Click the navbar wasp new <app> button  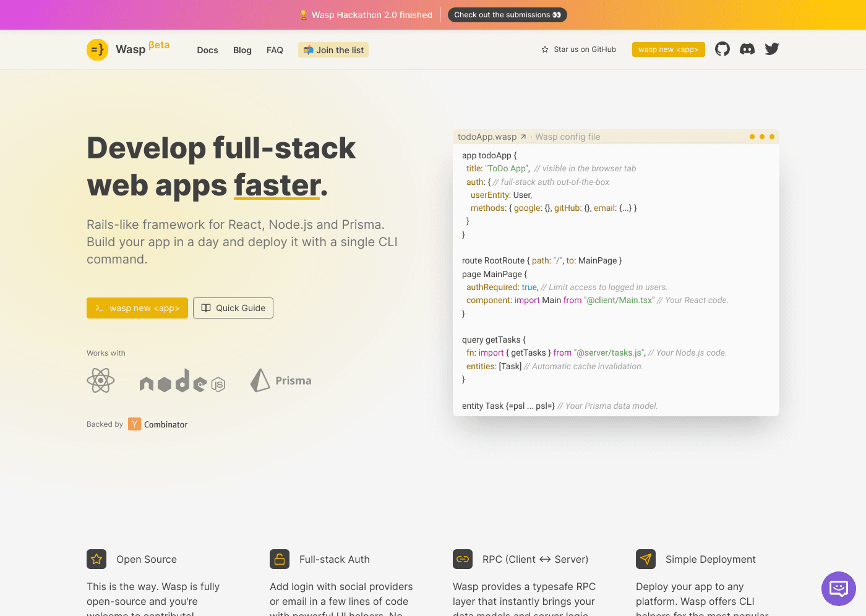[x=668, y=49]
